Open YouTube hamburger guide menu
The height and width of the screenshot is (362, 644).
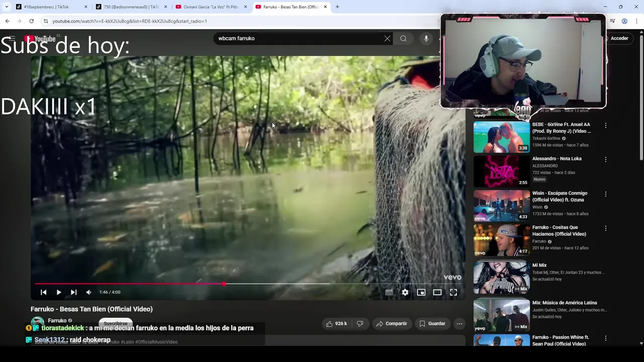(x=12, y=38)
